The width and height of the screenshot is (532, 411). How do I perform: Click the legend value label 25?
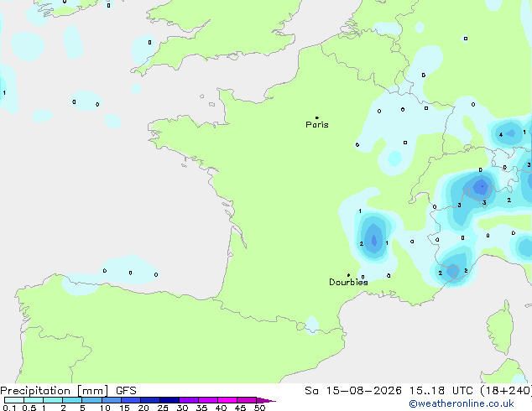163,408
